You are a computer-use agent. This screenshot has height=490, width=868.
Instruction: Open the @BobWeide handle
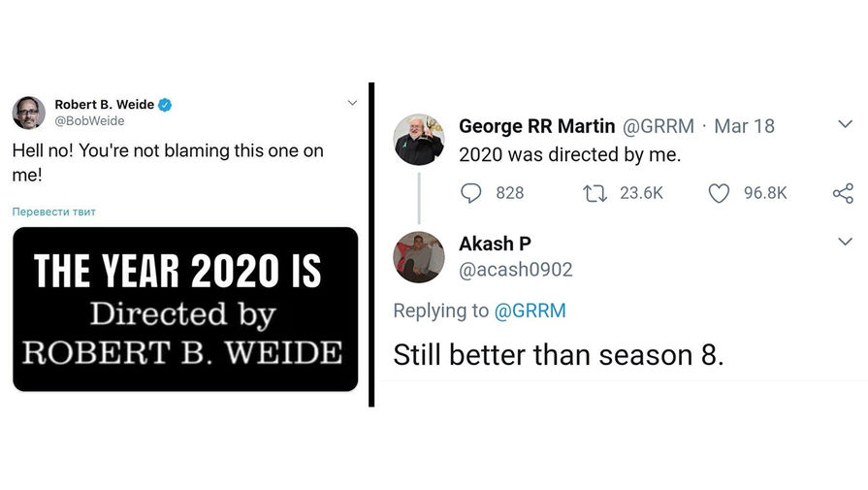tap(89, 121)
